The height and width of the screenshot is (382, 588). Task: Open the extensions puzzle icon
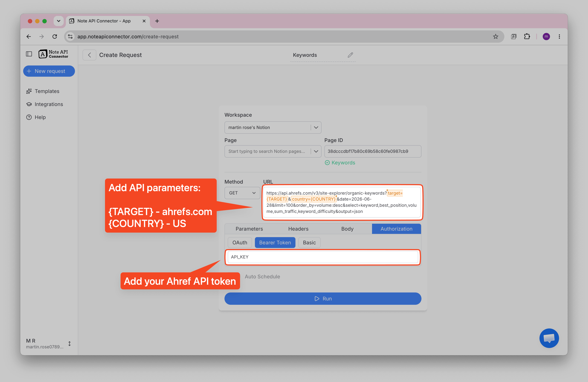527,37
